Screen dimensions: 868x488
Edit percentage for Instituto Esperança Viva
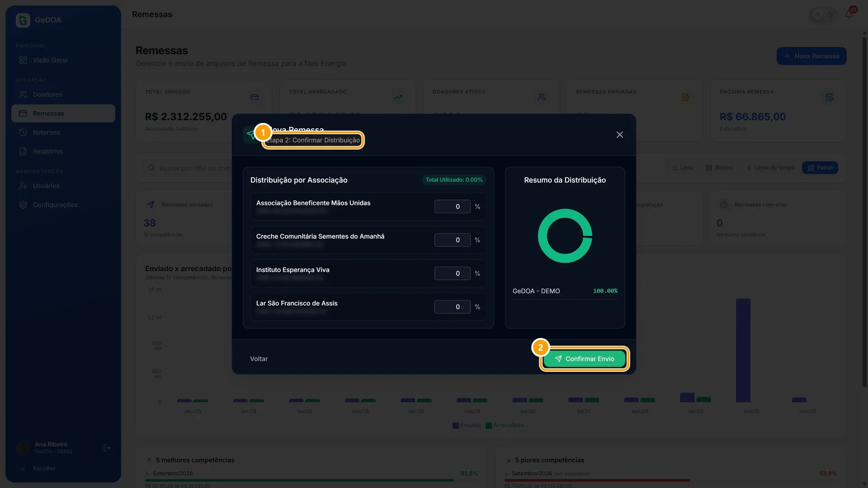[x=452, y=273]
